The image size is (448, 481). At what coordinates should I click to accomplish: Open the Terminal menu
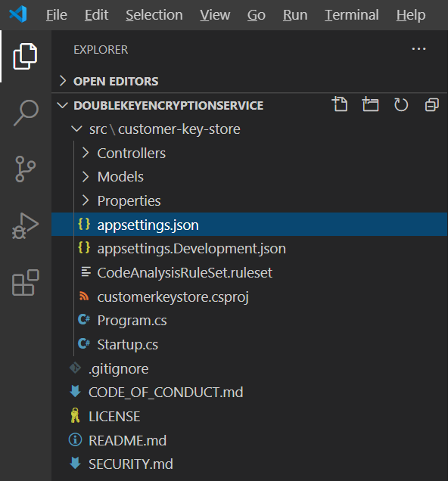352,14
